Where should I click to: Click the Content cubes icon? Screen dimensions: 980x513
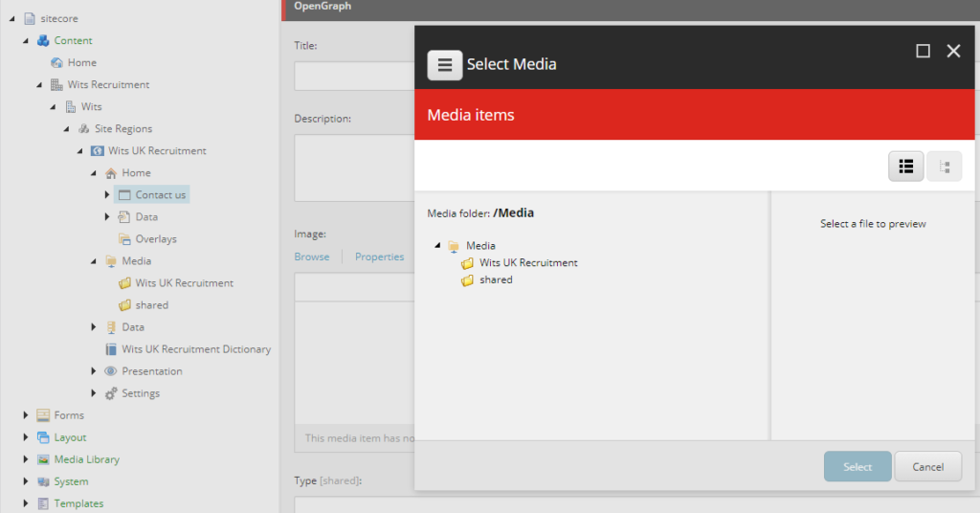pyautogui.click(x=43, y=40)
